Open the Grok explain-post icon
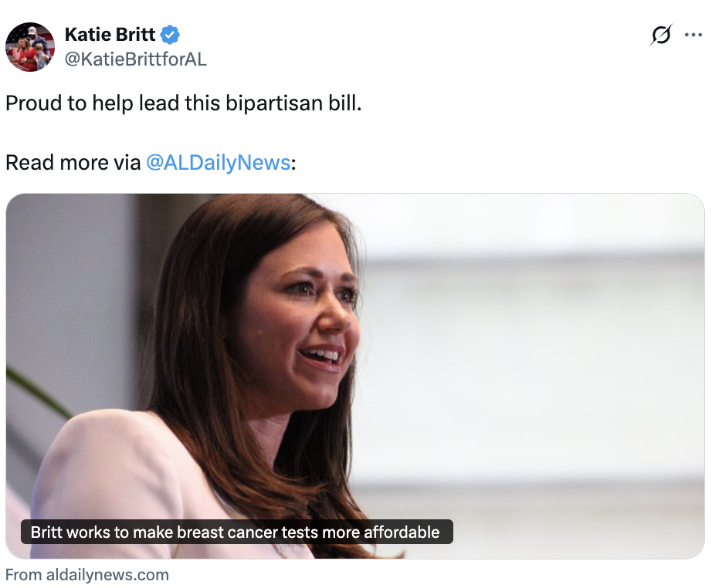This screenshot has width=712, height=588. (x=661, y=35)
